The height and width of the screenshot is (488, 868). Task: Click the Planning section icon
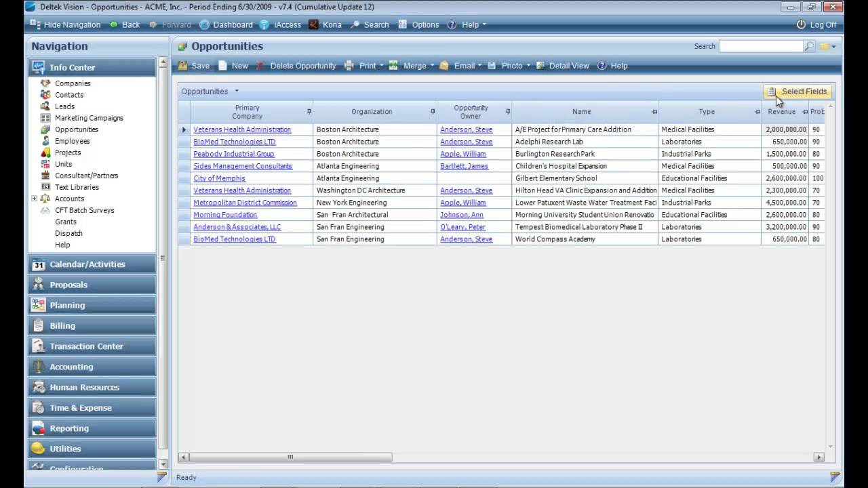pyautogui.click(x=39, y=305)
